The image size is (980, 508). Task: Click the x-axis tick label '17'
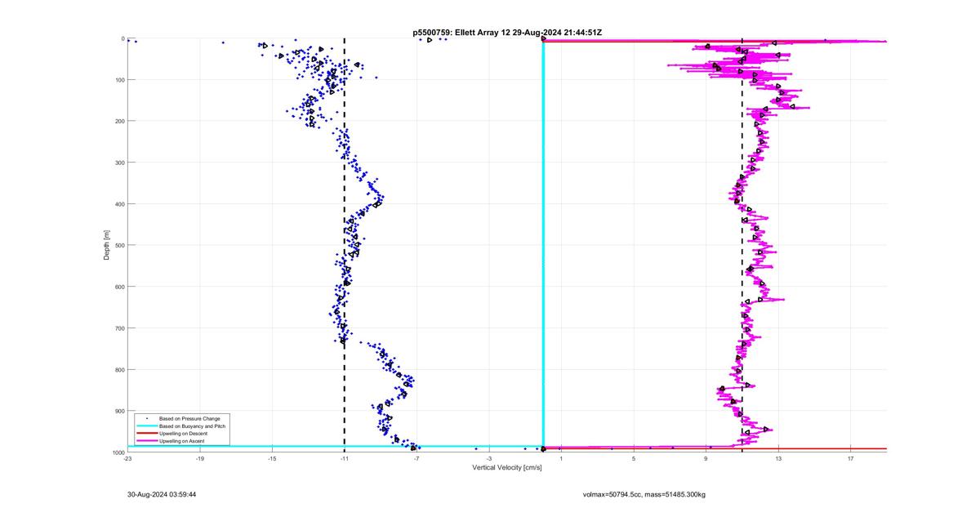[x=851, y=458]
